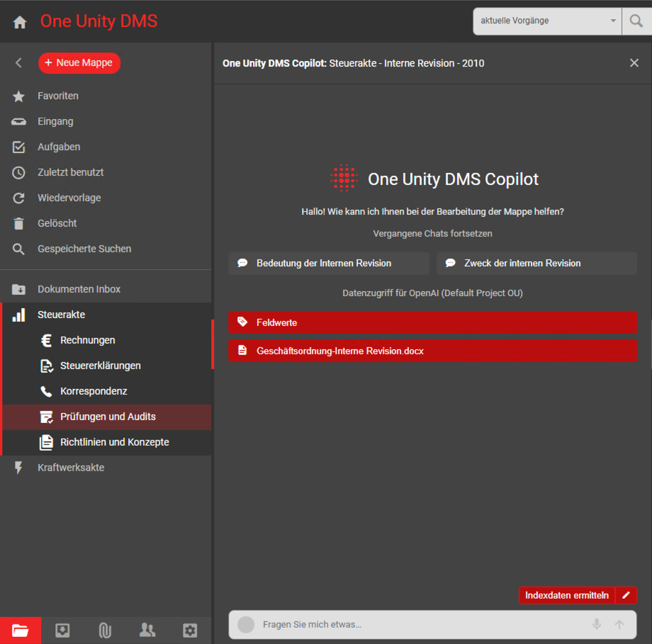Continue chat 'Bedeutung der Internen Revision'
This screenshot has width=652, height=644.
[x=329, y=263]
